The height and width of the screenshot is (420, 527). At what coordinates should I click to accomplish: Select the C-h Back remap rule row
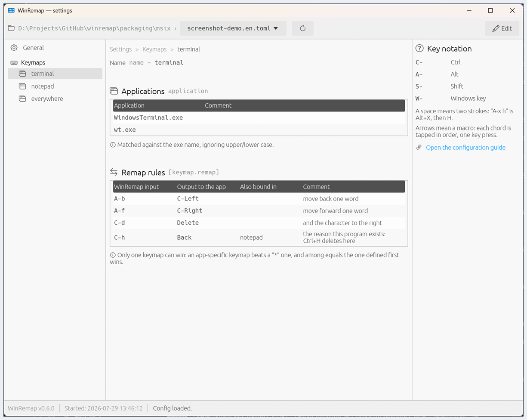click(x=259, y=238)
